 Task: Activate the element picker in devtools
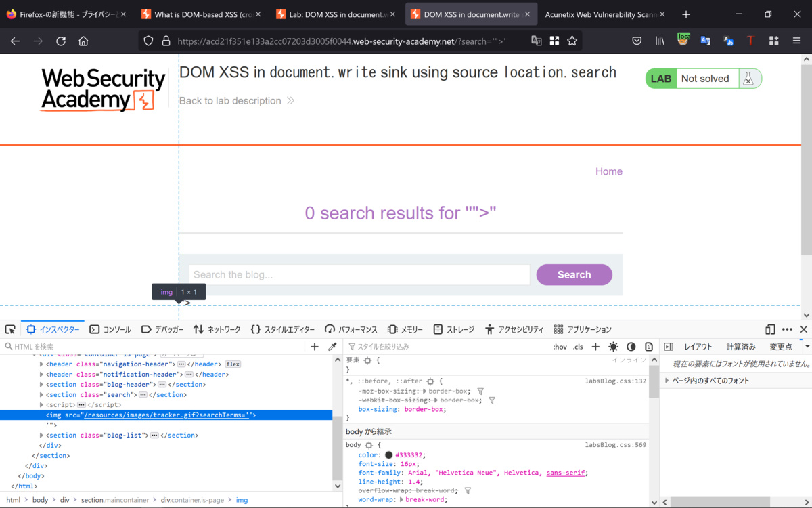(10, 329)
